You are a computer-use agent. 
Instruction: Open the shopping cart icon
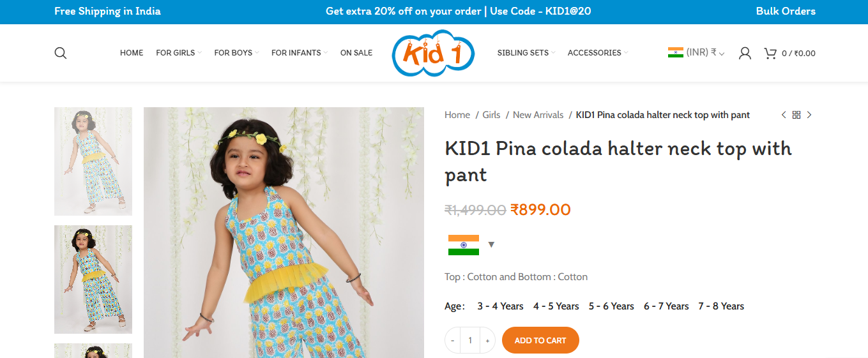coord(770,53)
